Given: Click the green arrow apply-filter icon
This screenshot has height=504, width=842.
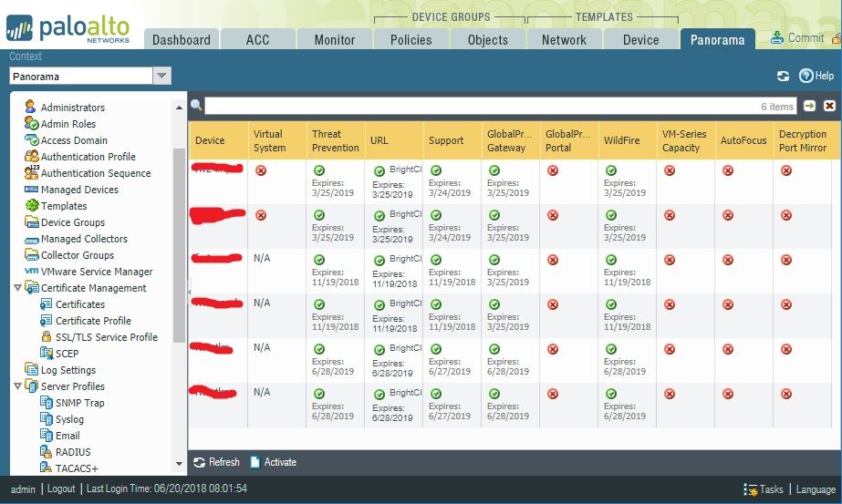Looking at the screenshot, I should tap(809, 106).
